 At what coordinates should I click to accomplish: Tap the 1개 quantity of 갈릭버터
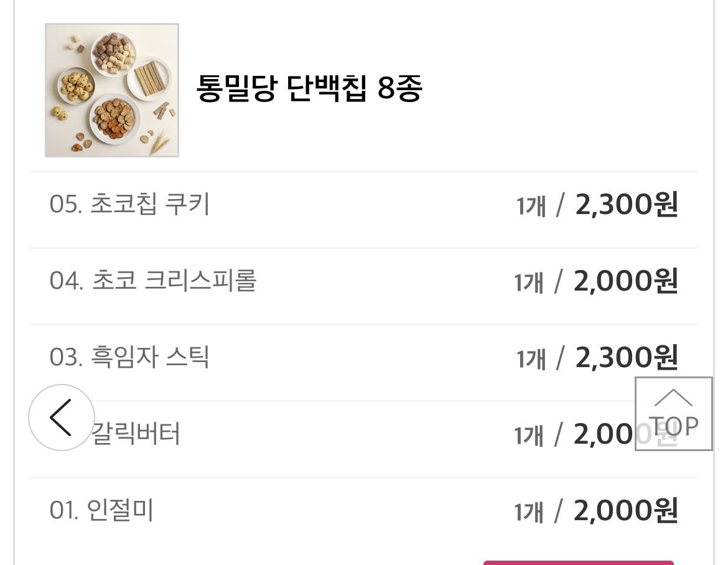(530, 436)
